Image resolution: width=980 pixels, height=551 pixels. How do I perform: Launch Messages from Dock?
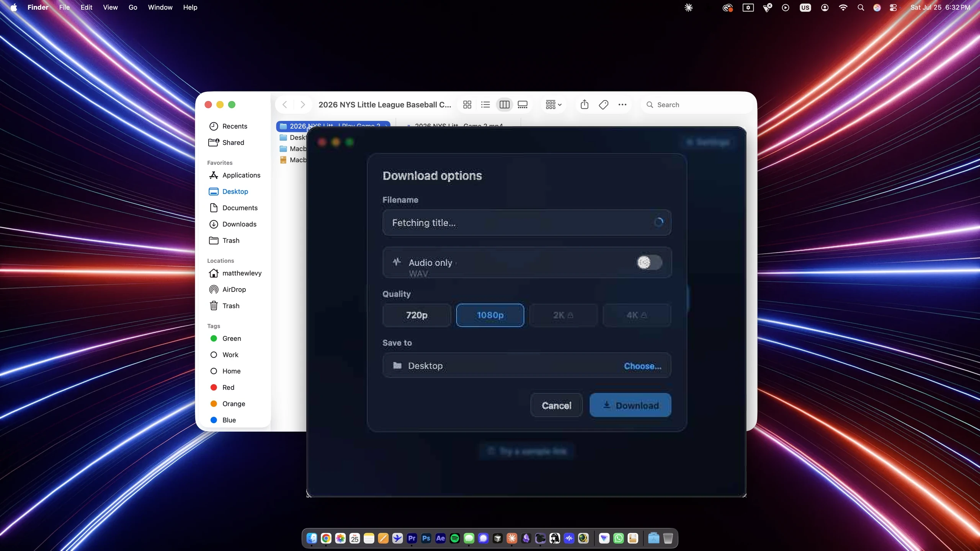(469, 538)
